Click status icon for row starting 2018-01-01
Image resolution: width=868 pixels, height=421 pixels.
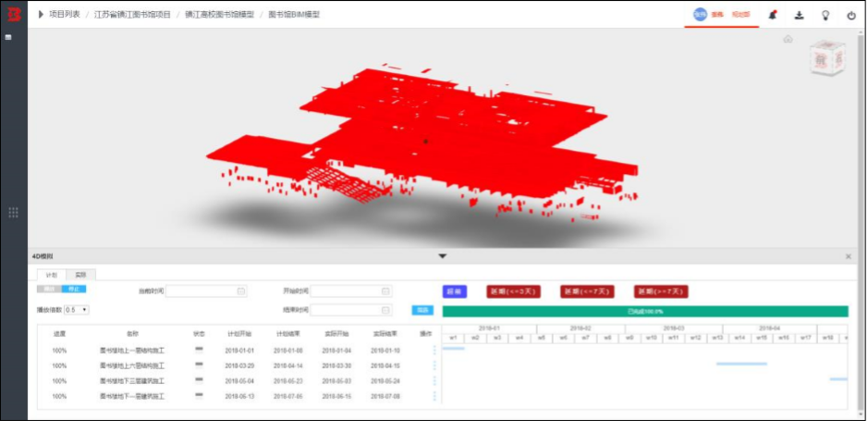point(200,349)
